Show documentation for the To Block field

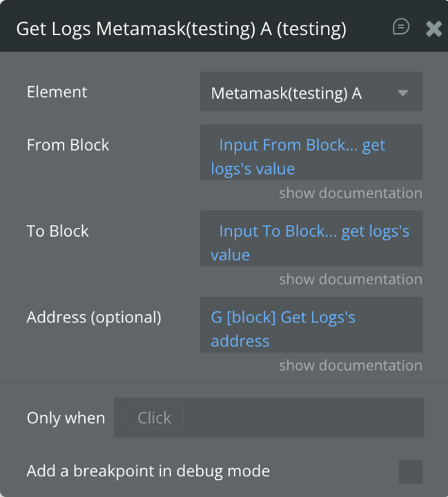point(350,280)
